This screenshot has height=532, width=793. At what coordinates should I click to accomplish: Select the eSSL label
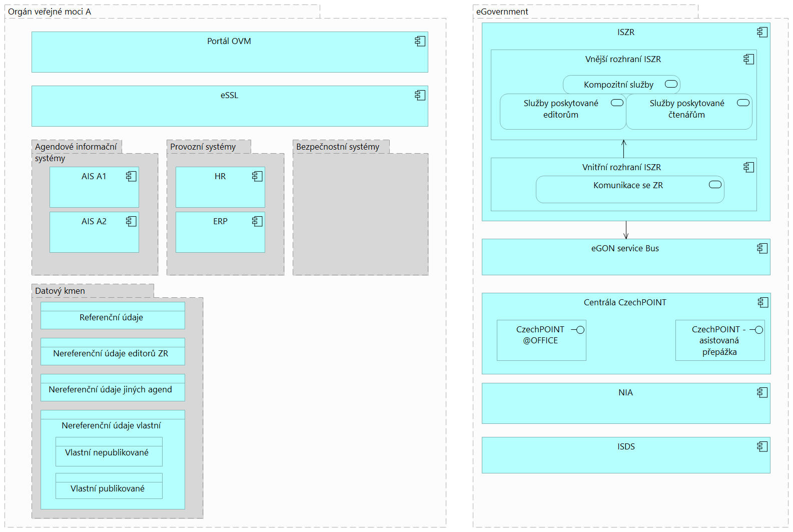229,95
